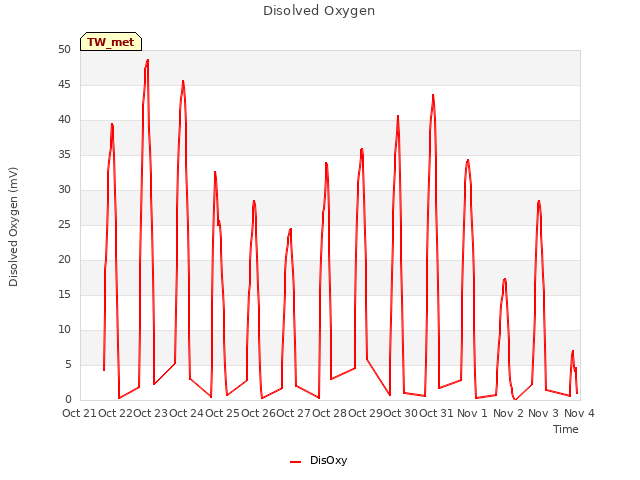Click the Disolved Oxygen chart title
The width and height of the screenshot is (640, 480).
pyautogui.click(x=319, y=11)
